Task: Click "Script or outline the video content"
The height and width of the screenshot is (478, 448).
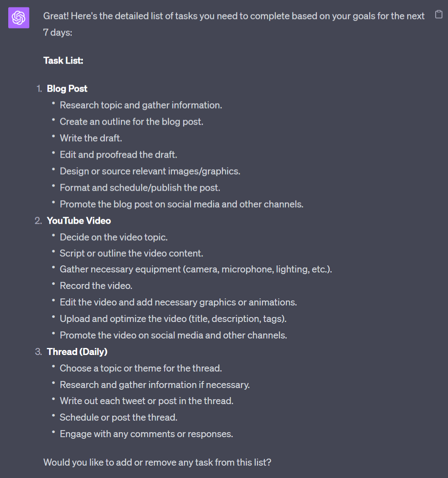Action: point(131,253)
